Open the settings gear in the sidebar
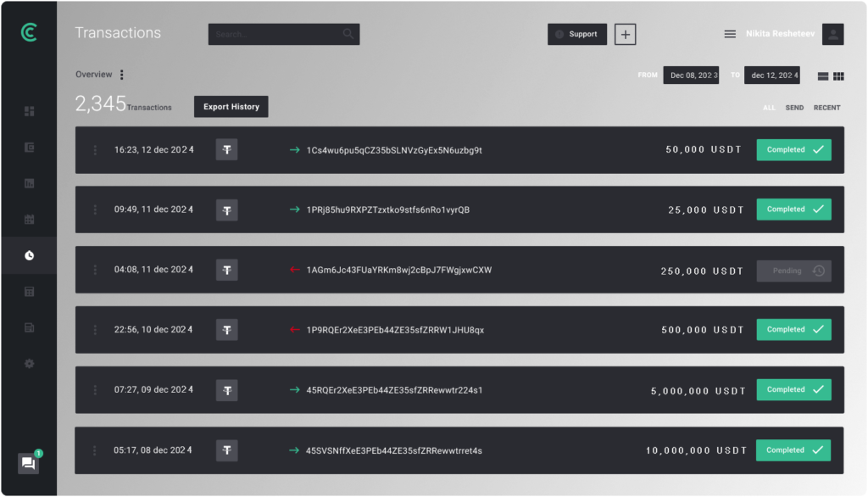Screen dimensions: 868x497 (x=29, y=363)
